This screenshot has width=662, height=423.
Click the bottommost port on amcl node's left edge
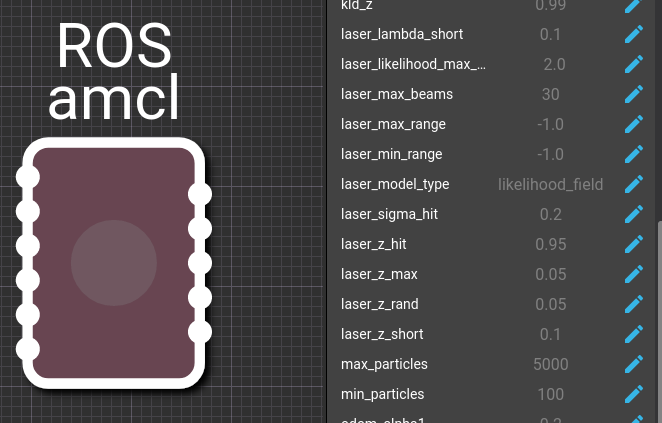28,350
